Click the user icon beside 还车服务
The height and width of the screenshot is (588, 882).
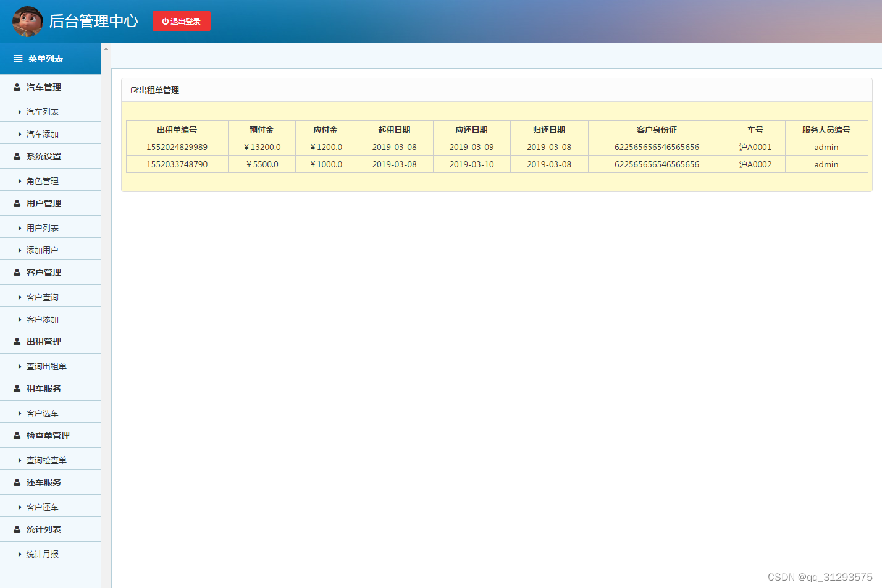[17, 482]
